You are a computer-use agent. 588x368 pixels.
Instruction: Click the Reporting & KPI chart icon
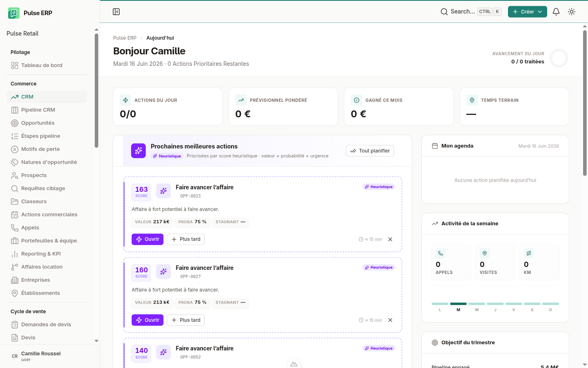click(15, 254)
